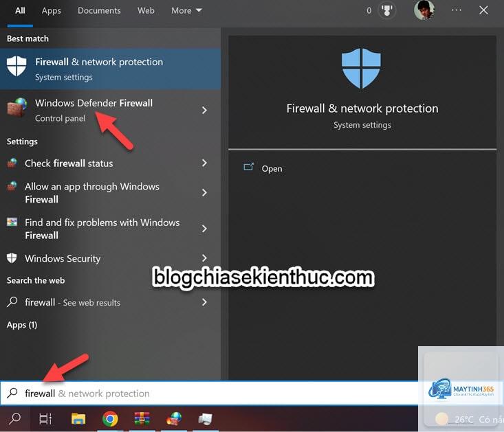Expand Windows Defender Firewall result arrow

pyautogui.click(x=204, y=110)
